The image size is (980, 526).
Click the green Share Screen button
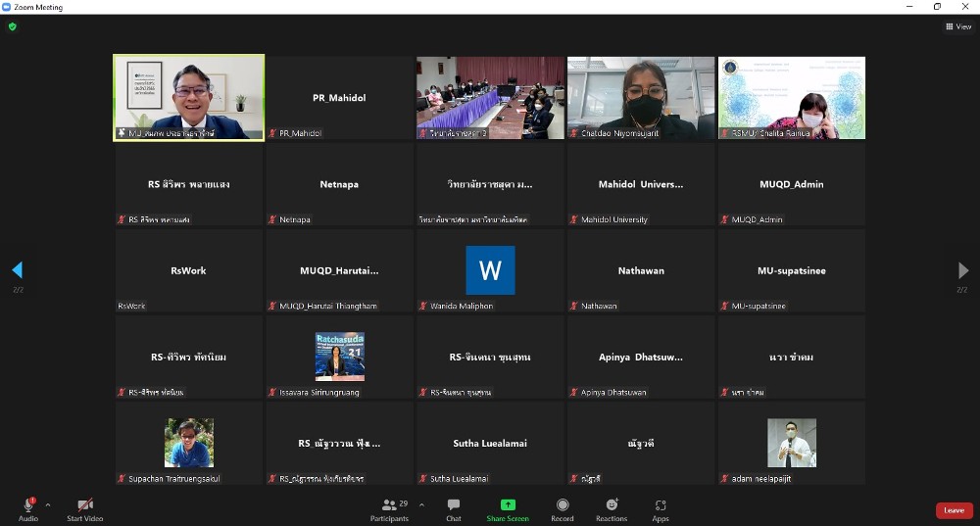(x=508, y=508)
